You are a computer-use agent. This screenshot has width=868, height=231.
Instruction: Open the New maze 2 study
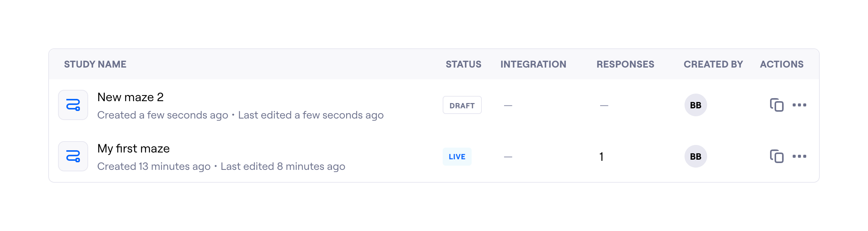pos(130,97)
